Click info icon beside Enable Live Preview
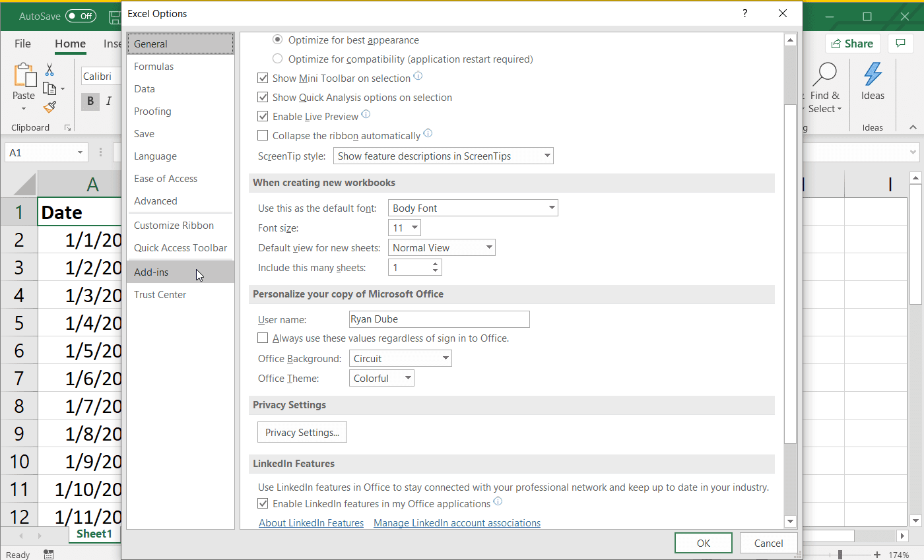Image resolution: width=924 pixels, height=560 pixels. click(x=366, y=114)
